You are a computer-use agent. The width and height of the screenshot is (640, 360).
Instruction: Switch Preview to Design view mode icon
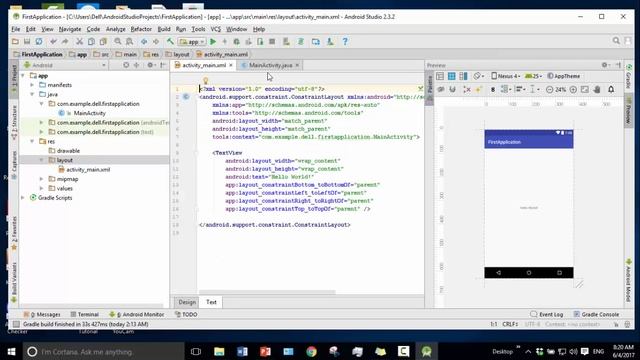point(440,76)
